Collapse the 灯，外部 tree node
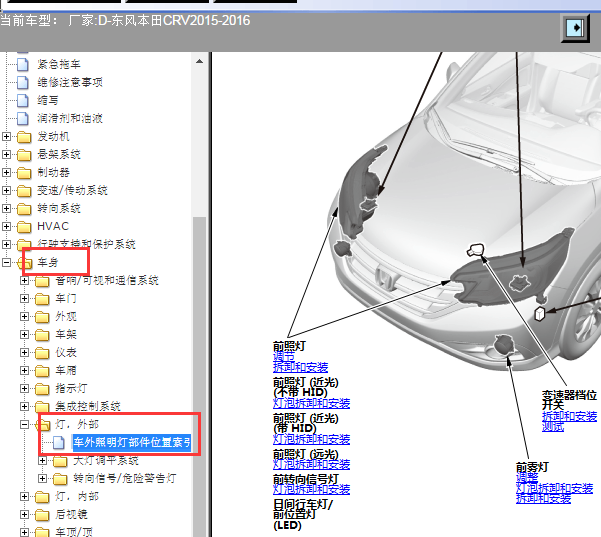601x537 pixels. point(25,424)
